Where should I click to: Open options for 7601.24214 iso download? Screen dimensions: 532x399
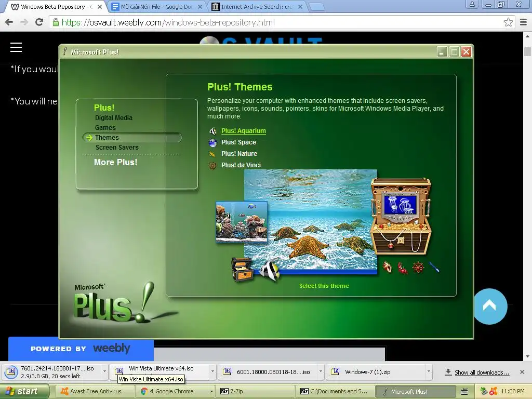pyautogui.click(x=104, y=372)
